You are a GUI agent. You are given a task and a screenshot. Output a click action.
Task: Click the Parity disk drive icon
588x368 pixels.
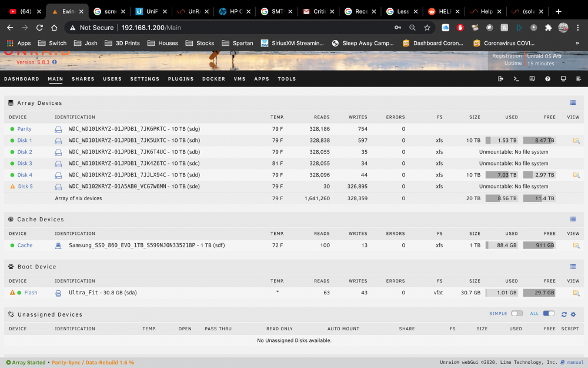tap(58, 129)
